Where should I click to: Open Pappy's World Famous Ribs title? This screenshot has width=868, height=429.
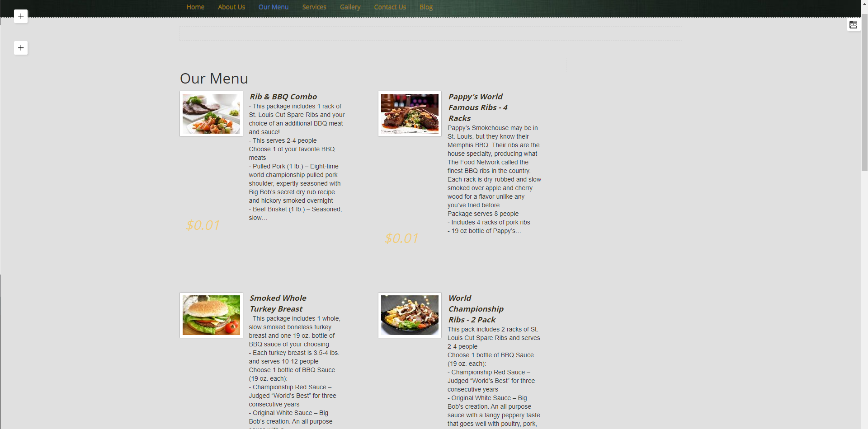[478, 107]
